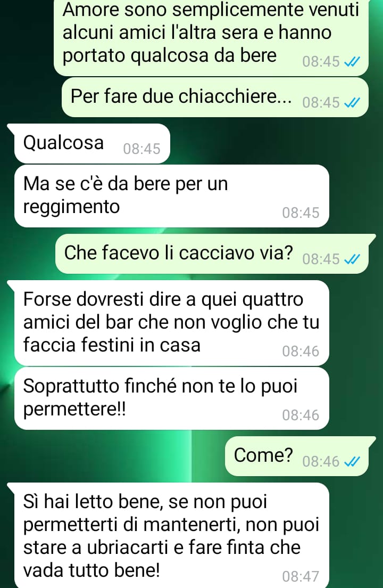Click the 08:47 timestamp on 'vada tutto bene!'

click(x=301, y=576)
